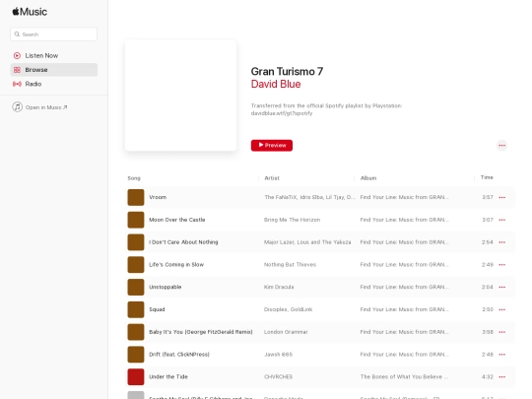Open artist London Grammar

(286, 332)
